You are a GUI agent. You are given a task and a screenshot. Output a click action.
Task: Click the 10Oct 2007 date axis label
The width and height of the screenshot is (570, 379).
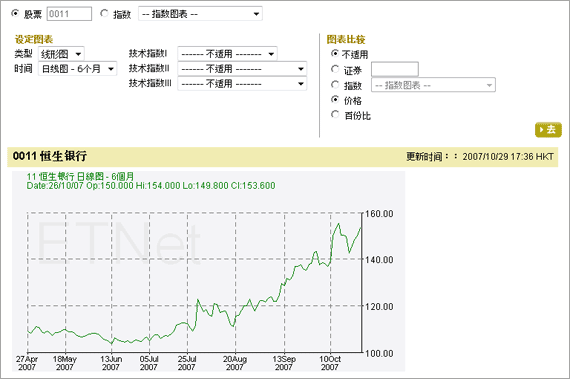(330, 363)
